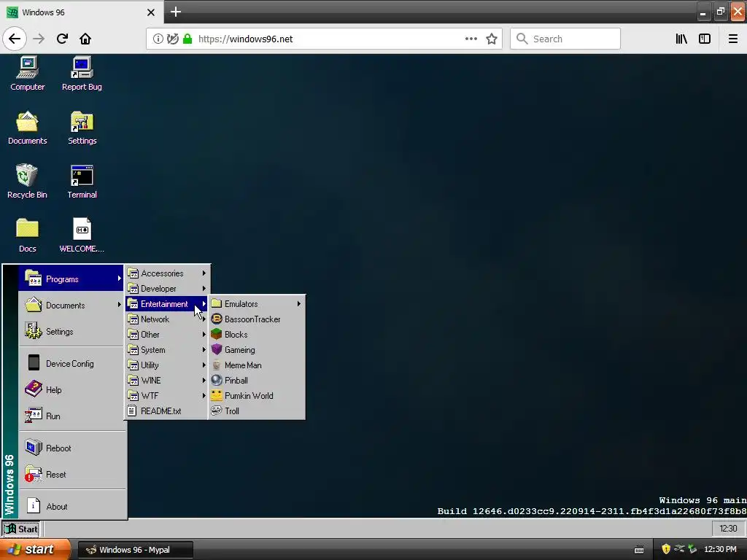Start Meme Man from Entertainment menu
This screenshot has height=560, width=747.
256,365
